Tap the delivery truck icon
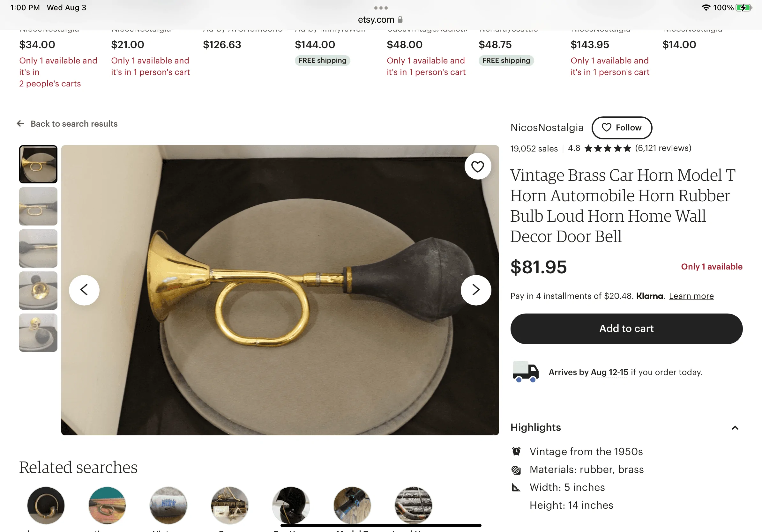Viewport: 762px width, 532px height. click(525, 371)
